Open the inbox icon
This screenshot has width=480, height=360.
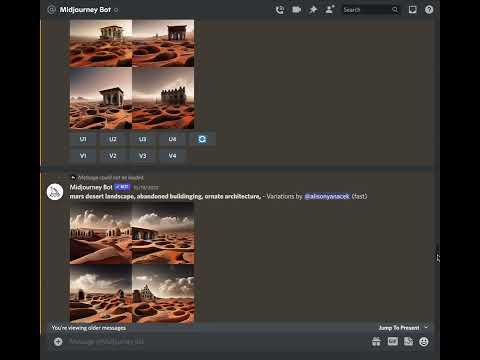pyautogui.click(x=412, y=10)
